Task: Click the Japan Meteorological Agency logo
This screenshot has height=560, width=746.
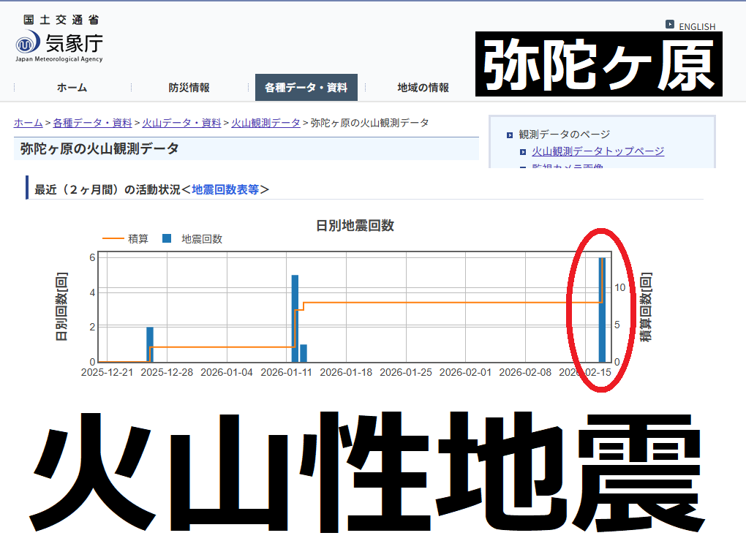Action: pyautogui.click(x=59, y=40)
